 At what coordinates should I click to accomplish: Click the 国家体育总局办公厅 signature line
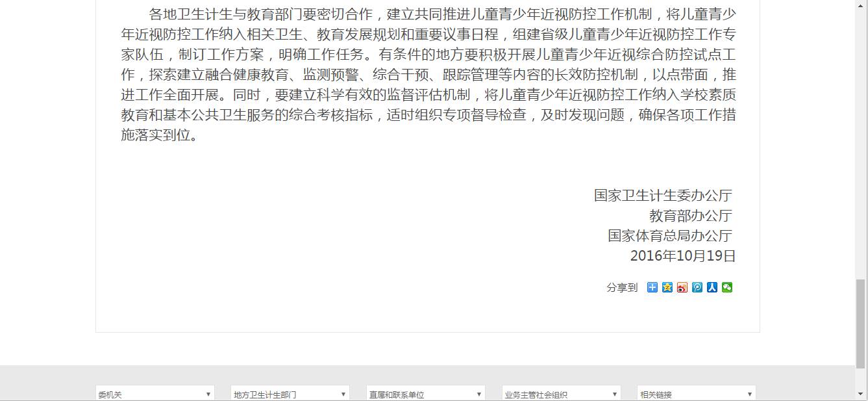pyautogui.click(x=669, y=235)
